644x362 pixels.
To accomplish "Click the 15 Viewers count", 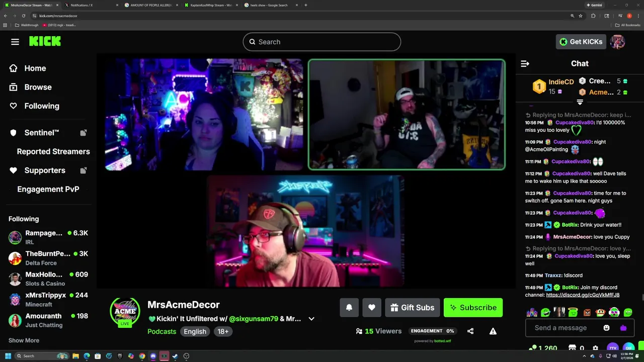I will [378, 331].
